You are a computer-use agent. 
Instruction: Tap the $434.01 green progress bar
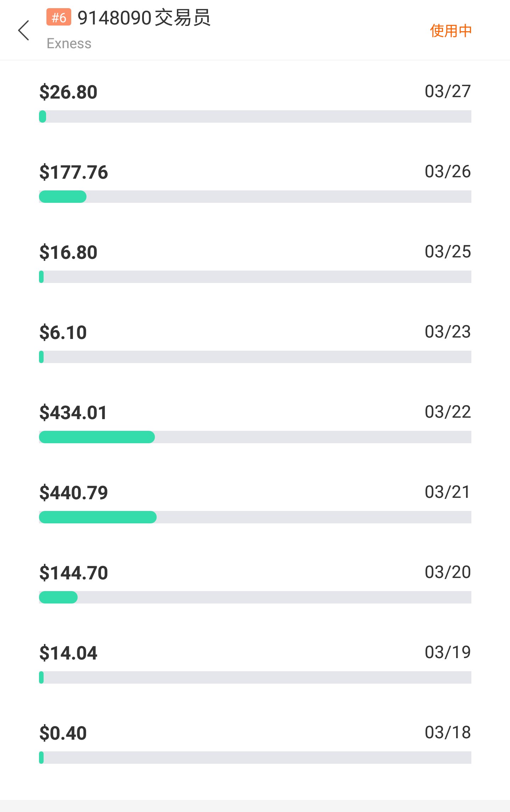point(97,437)
